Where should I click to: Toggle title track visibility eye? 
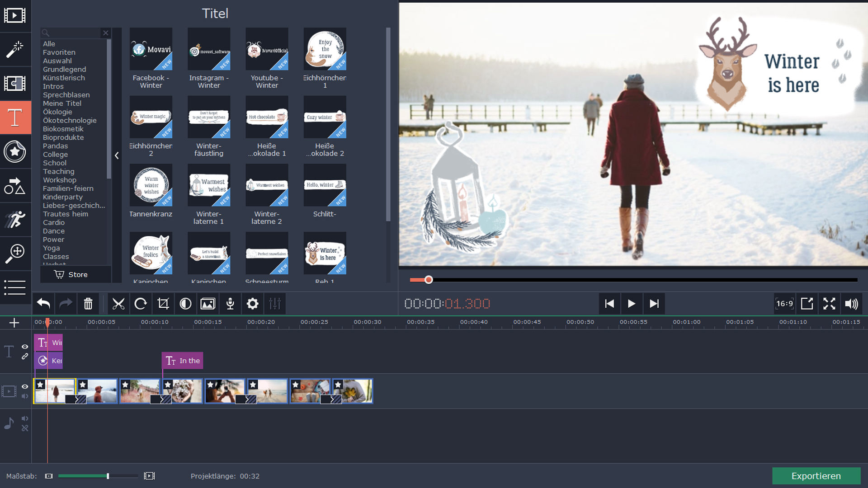tap(25, 347)
